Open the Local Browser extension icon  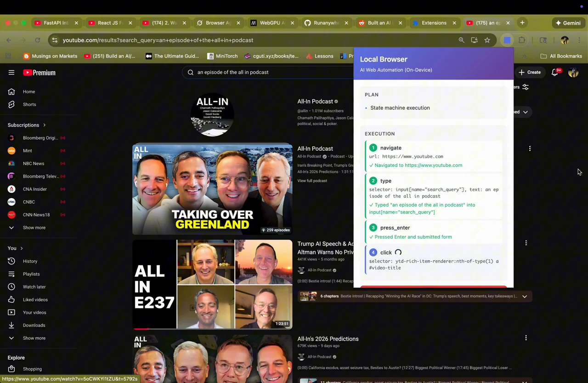507,40
